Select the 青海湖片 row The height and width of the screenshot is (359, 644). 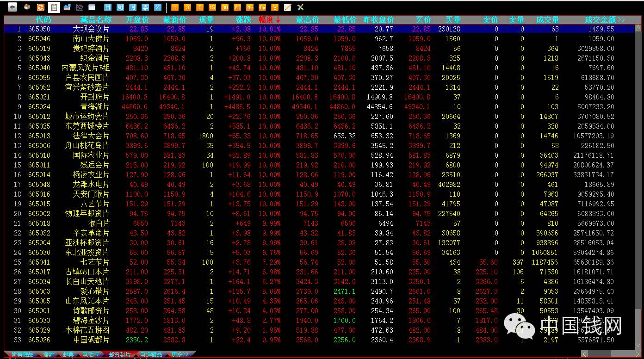pyautogui.click(x=319, y=107)
